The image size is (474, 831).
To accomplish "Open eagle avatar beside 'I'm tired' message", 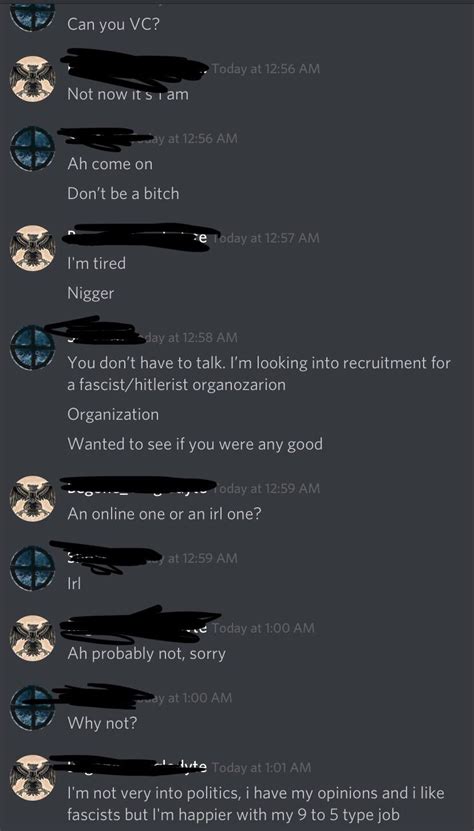I will pos(32,248).
